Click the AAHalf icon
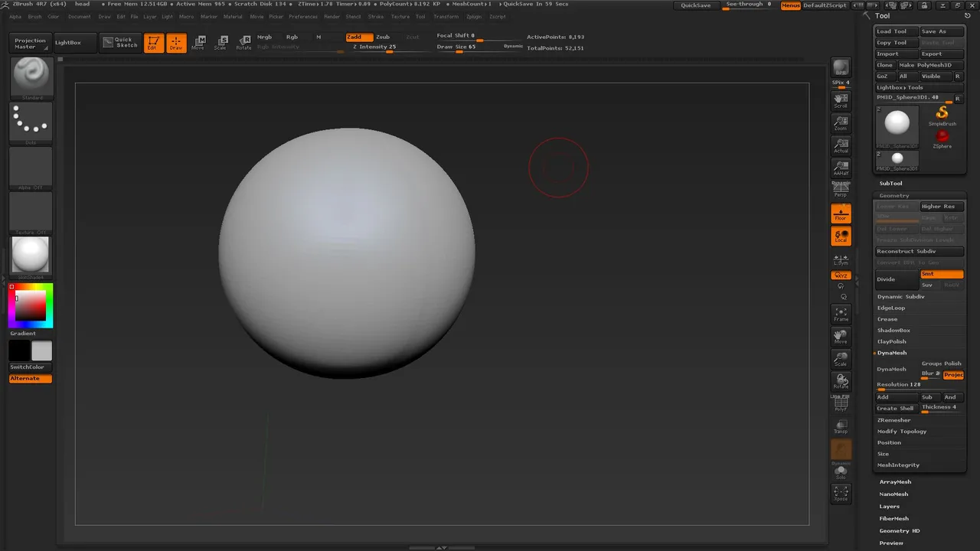 (841, 168)
